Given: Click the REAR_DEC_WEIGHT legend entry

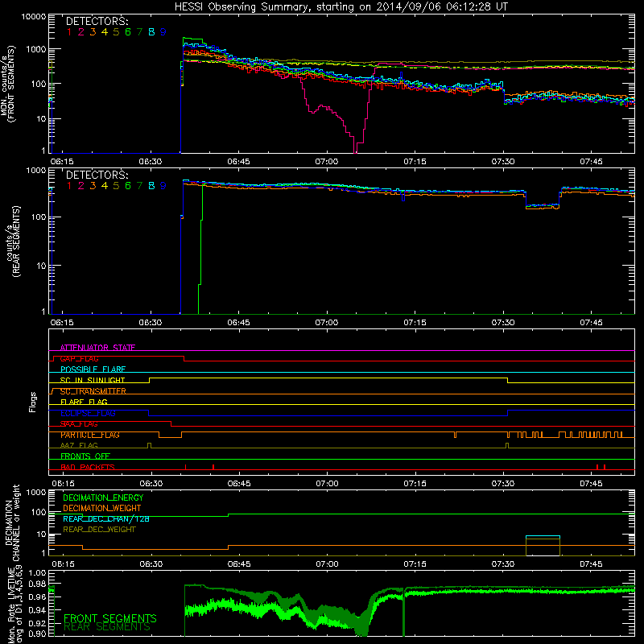Looking at the screenshot, I should tap(99, 530).
